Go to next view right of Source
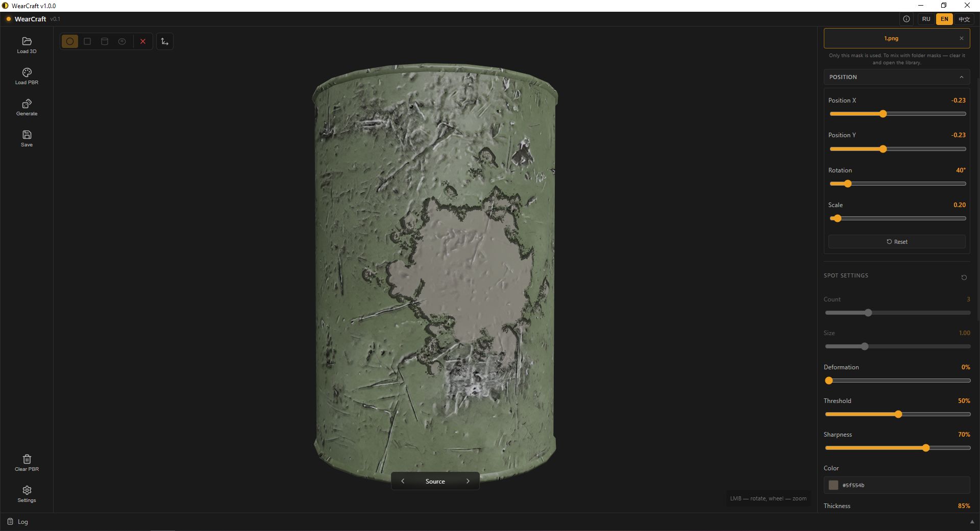980x531 pixels. coord(468,481)
